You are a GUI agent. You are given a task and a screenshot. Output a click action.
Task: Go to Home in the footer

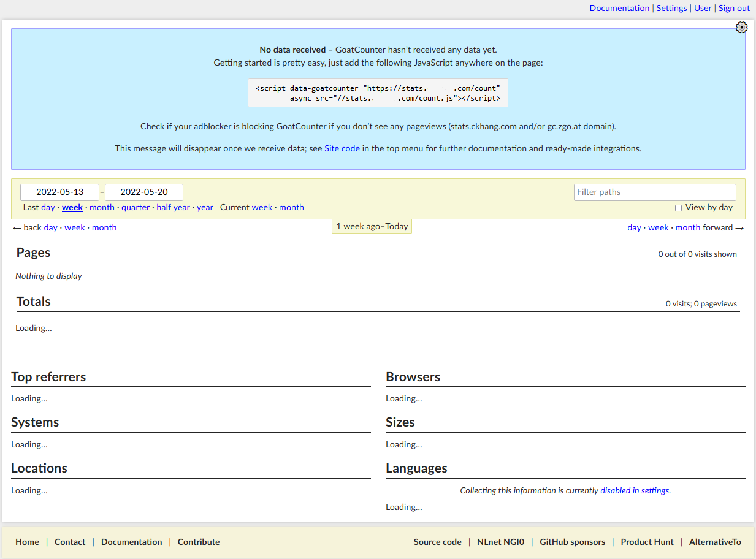[27, 542]
